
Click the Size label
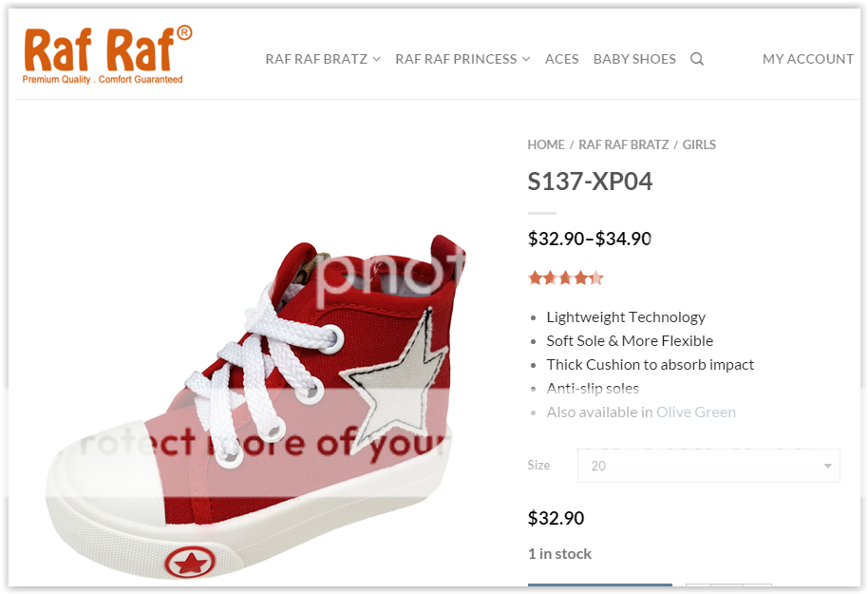click(x=538, y=466)
